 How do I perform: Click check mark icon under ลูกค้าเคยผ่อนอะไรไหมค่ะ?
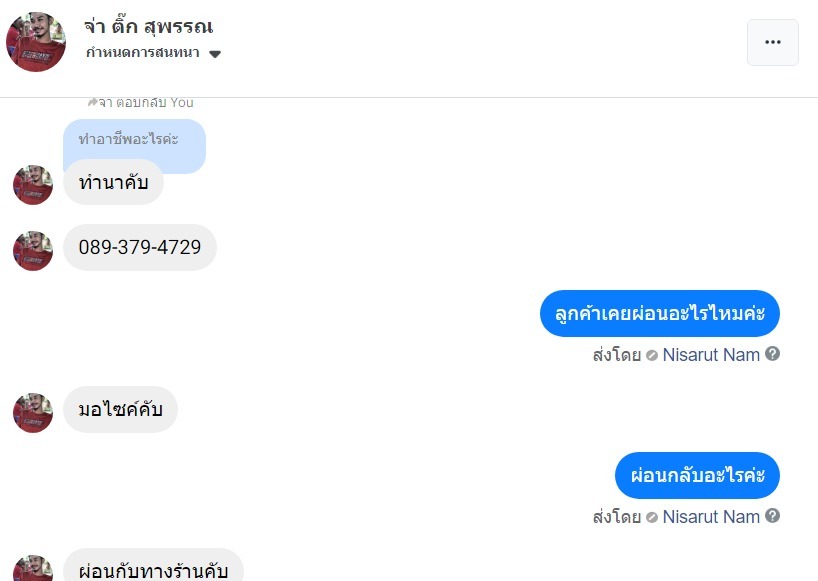point(652,355)
